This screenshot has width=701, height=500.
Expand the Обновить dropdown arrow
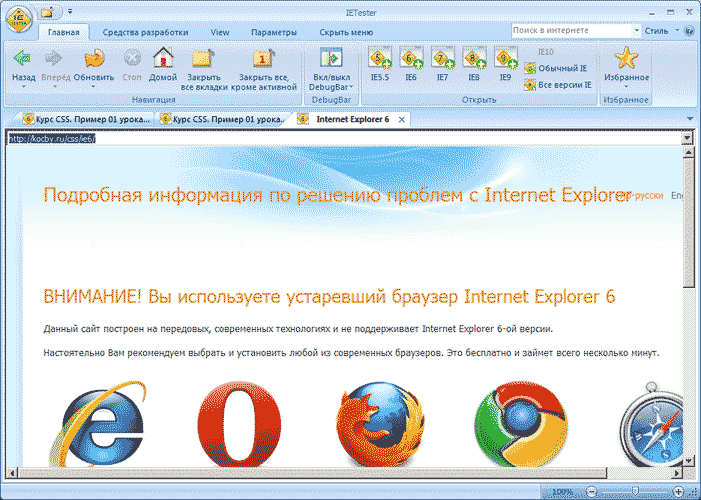(x=93, y=86)
